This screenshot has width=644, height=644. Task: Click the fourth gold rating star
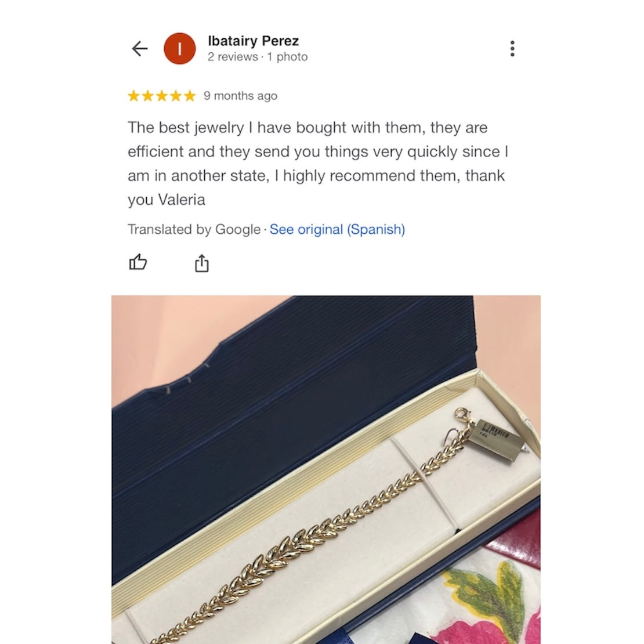click(176, 96)
